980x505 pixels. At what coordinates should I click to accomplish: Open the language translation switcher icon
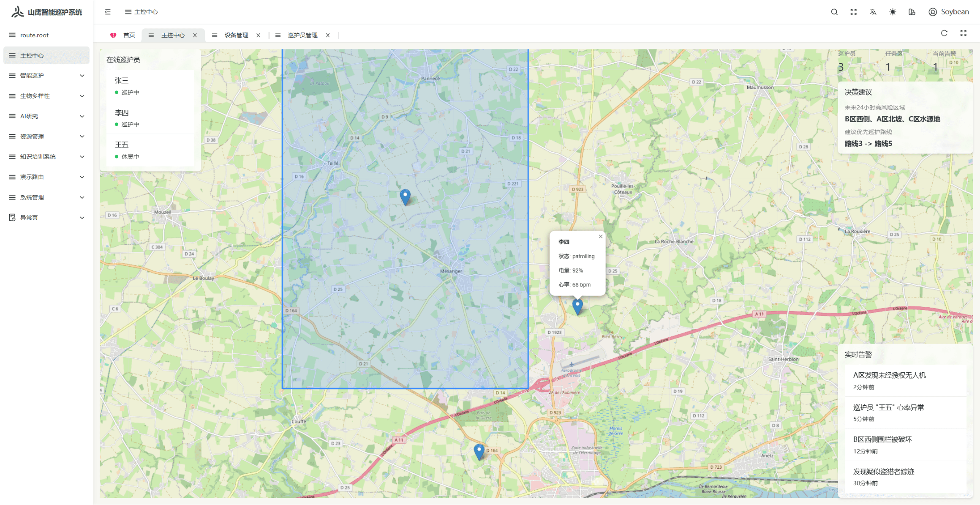[x=873, y=12]
